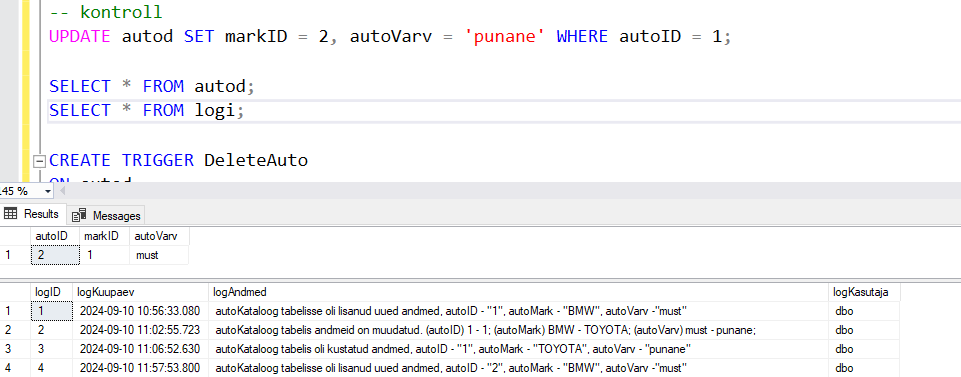
Task: Click date cell 2024-09-10 10:56:33.080
Action: (140, 311)
